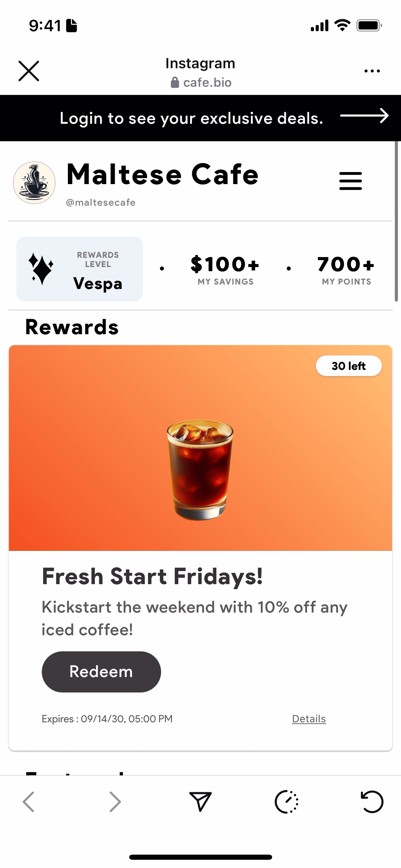The image size is (401, 868).
Task: Open the Details link
Action: (309, 719)
